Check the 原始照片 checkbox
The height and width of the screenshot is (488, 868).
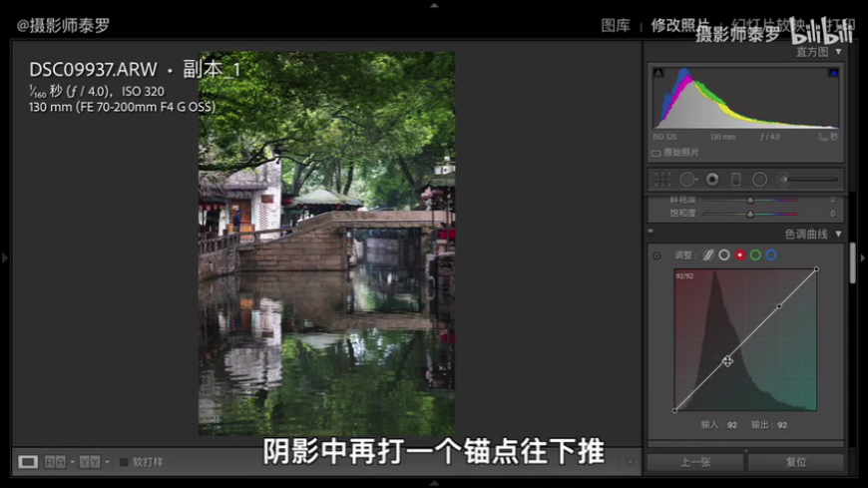coord(655,153)
